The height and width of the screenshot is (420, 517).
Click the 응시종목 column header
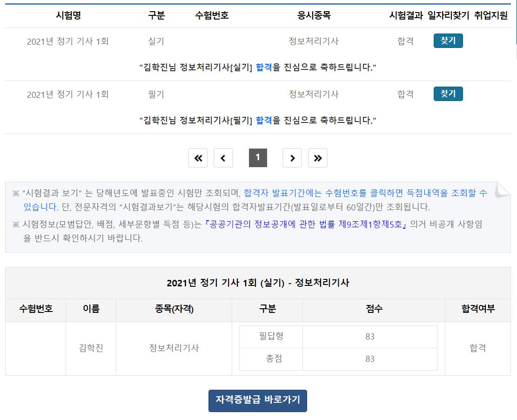click(x=314, y=15)
